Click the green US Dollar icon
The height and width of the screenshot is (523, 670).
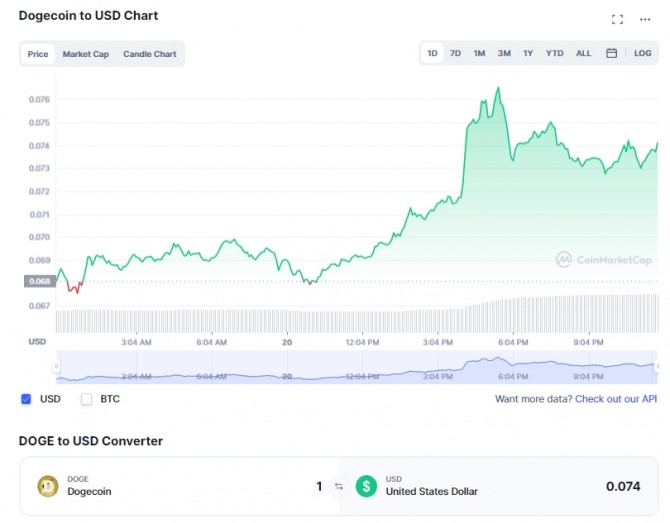coord(367,487)
